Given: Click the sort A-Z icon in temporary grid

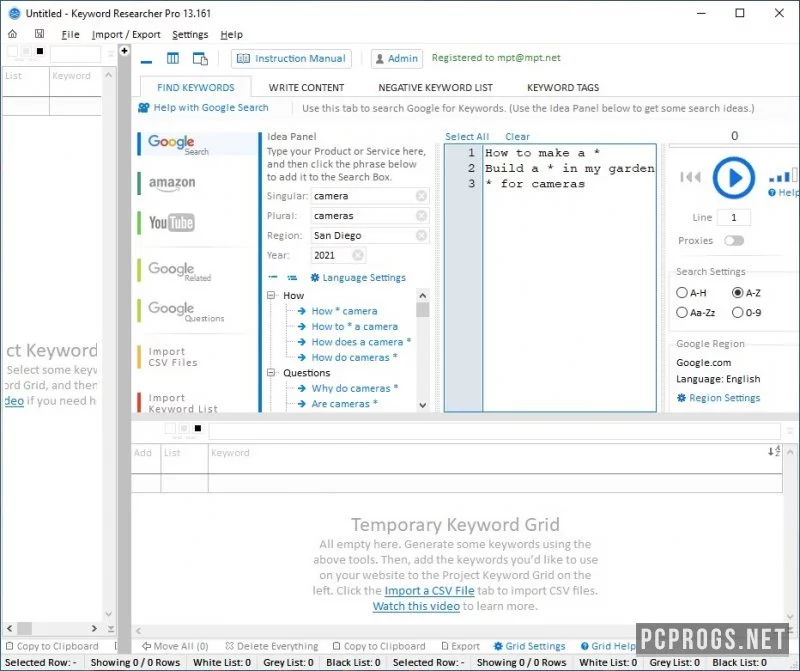Looking at the screenshot, I should click(x=774, y=451).
